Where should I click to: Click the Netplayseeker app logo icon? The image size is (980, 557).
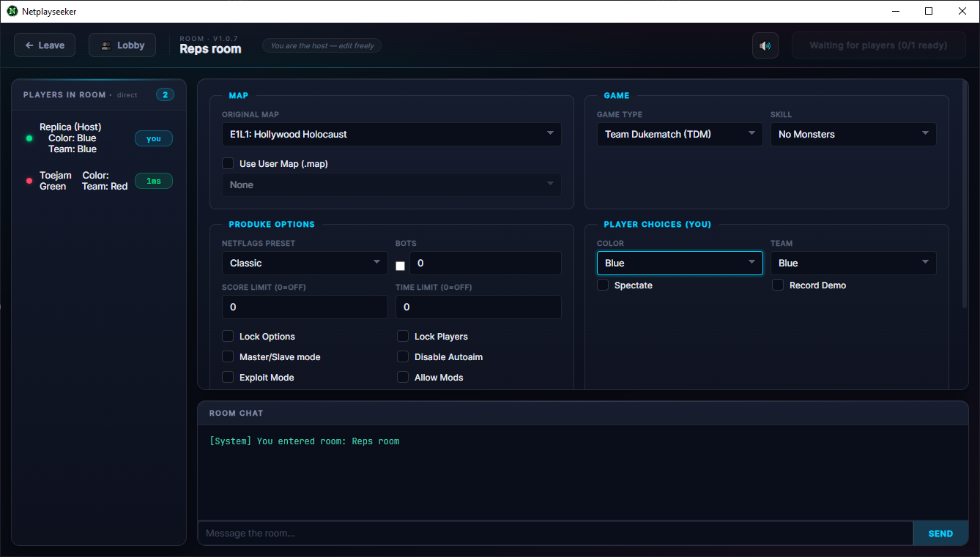pyautogui.click(x=12, y=11)
